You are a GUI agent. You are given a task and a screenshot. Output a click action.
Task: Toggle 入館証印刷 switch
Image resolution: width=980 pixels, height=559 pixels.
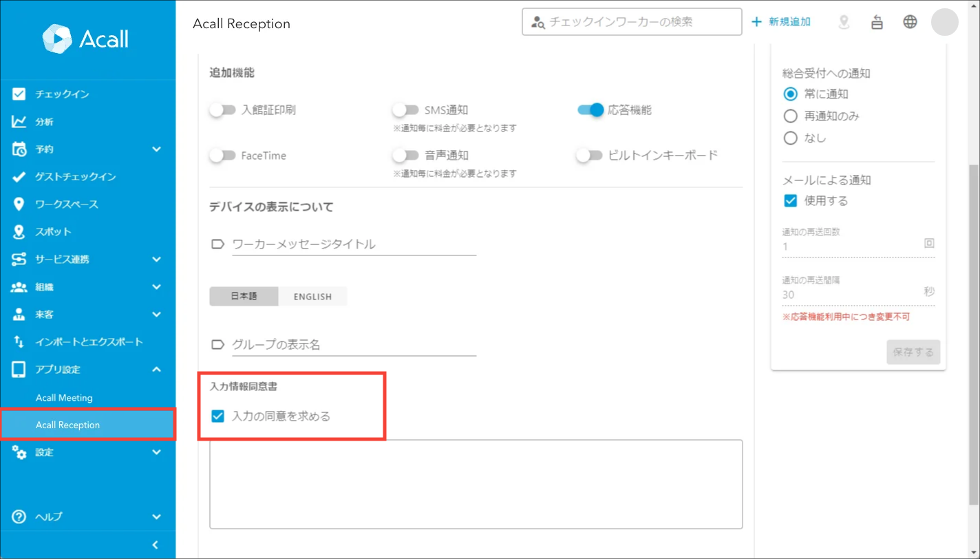click(x=222, y=110)
